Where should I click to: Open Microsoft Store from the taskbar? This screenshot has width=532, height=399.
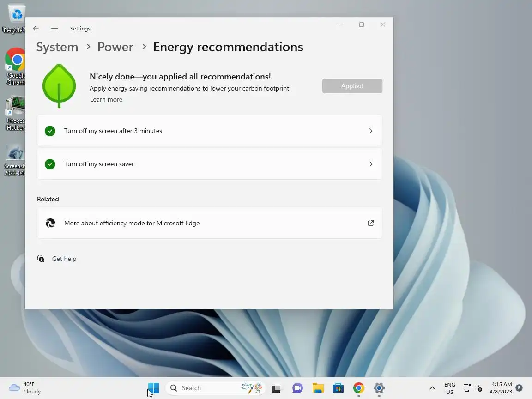click(338, 388)
